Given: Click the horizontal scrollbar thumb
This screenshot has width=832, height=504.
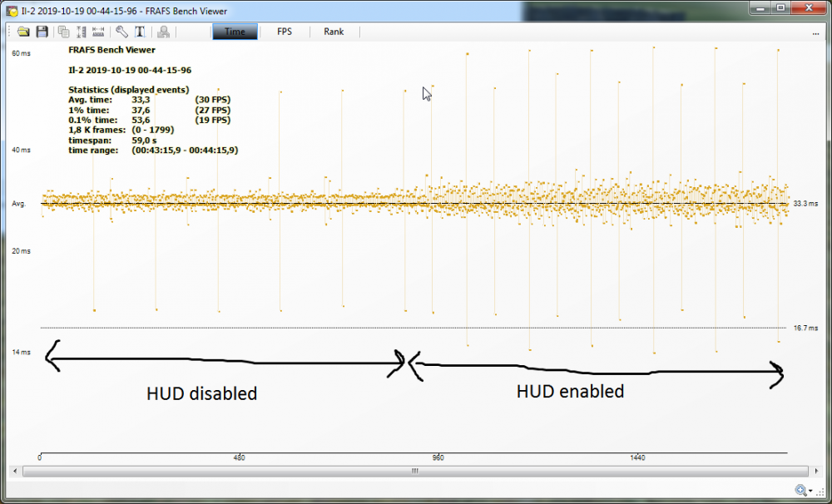Looking at the screenshot, I should tap(415, 471).
